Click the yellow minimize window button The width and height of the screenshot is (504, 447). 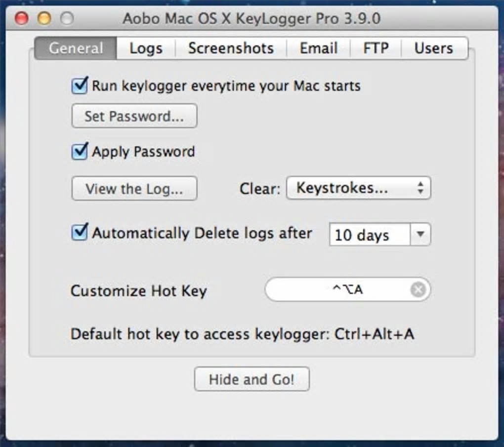pyautogui.click(x=44, y=19)
